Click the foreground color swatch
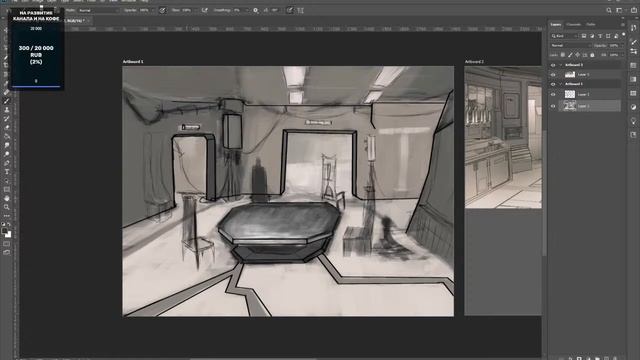Image resolution: width=640 pixels, height=360 pixels. tap(4, 231)
